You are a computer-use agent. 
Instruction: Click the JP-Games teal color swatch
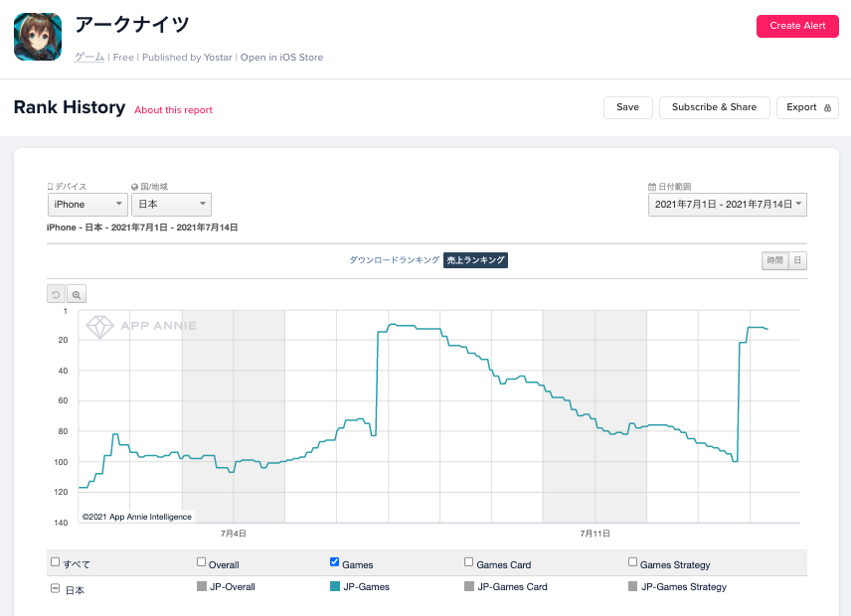[335, 586]
